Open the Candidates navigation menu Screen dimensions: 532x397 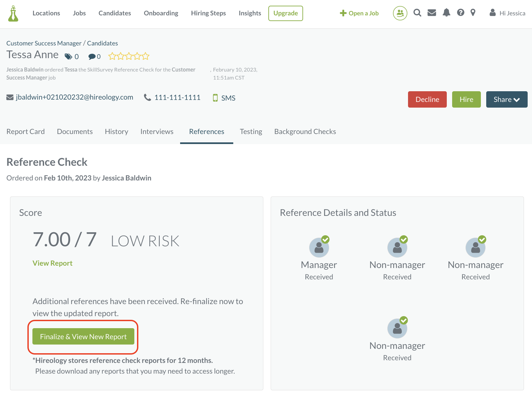click(115, 13)
